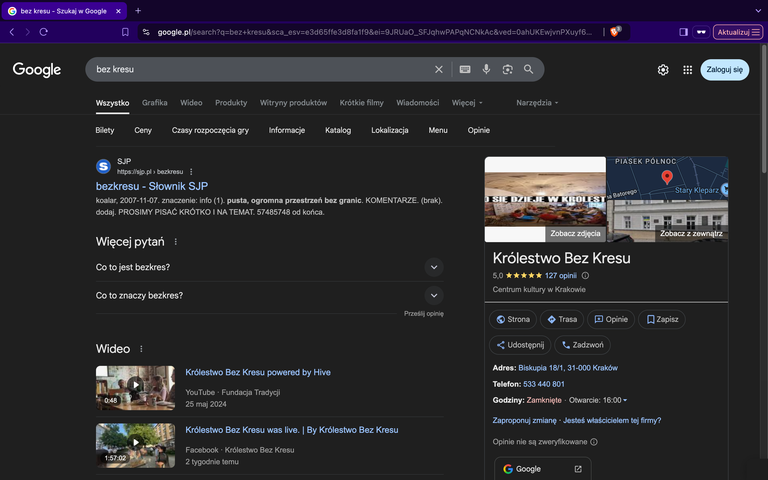This screenshot has height=480, width=768.
Task: Open Google quick settings gear
Action: (x=663, y=70)
